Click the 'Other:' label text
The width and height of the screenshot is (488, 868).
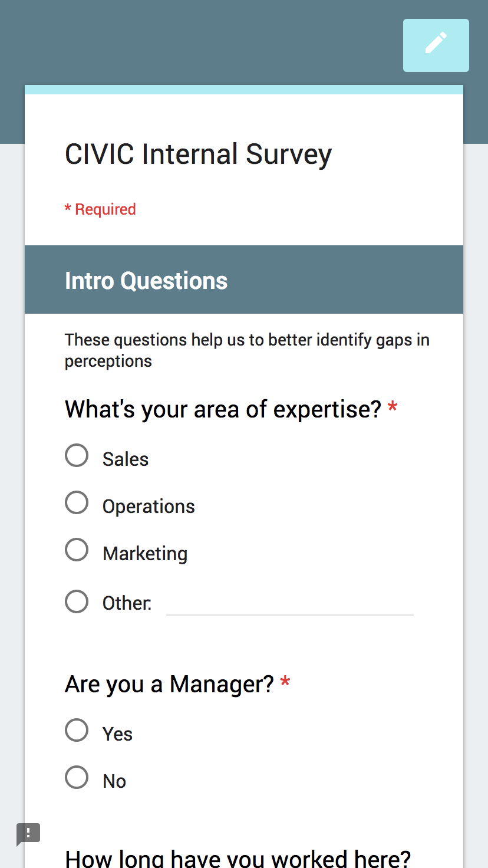127,603
